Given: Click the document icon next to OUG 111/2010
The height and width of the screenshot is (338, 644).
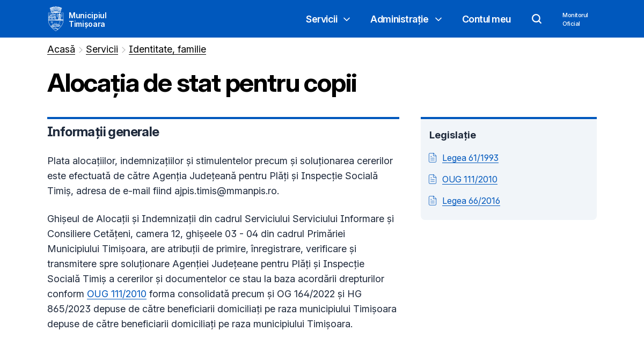Looking at the screenshot, I should (433, 179).
